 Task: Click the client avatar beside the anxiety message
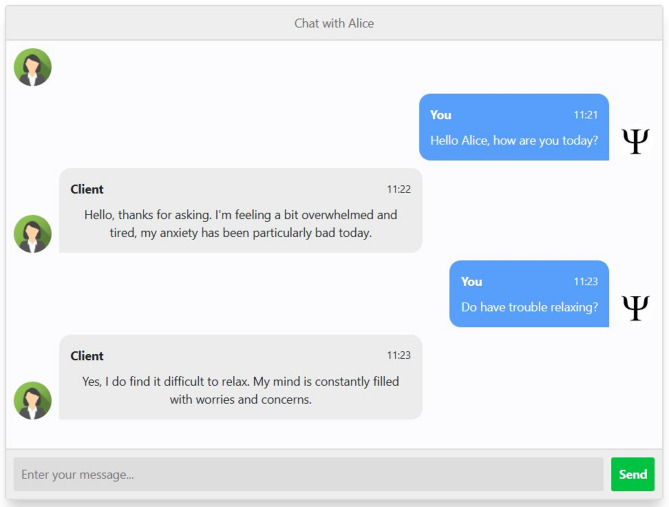33,234
